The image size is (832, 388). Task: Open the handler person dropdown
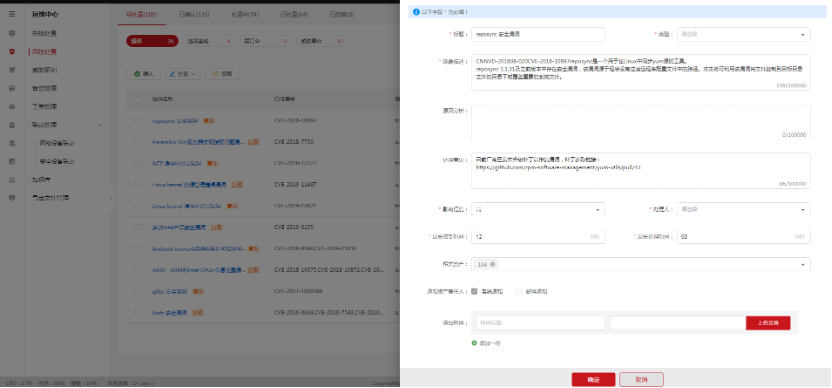[x=743, y=209]
